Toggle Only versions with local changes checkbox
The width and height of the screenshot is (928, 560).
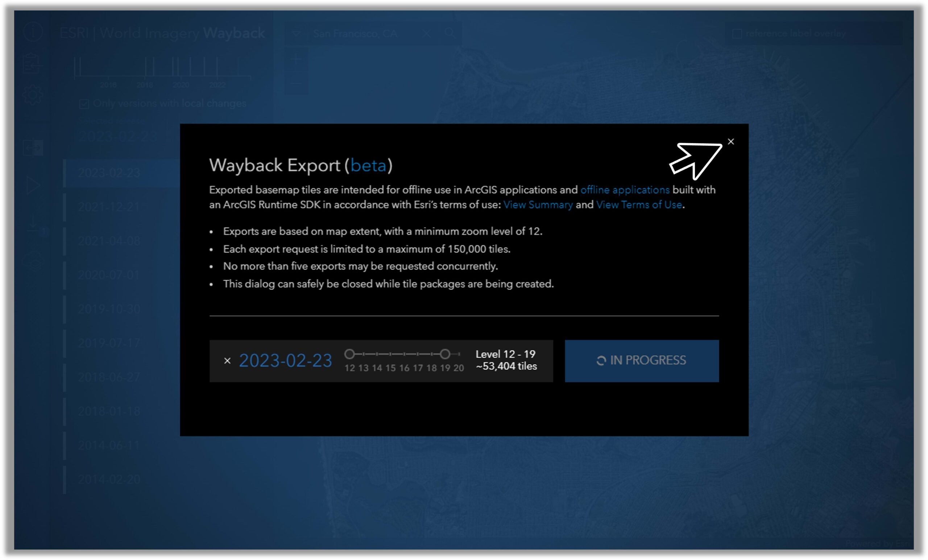[84, 104]
